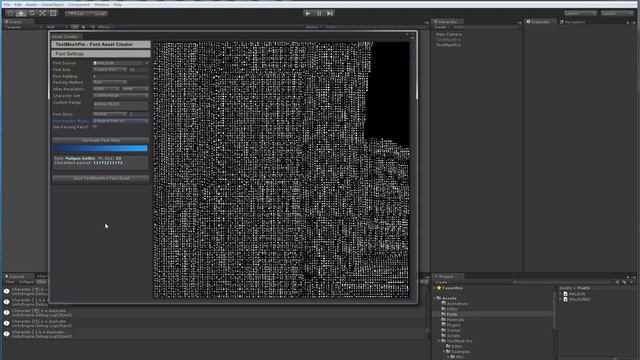
Task: Switch to the Hierarchy tab
Action: tap(448, 22)
